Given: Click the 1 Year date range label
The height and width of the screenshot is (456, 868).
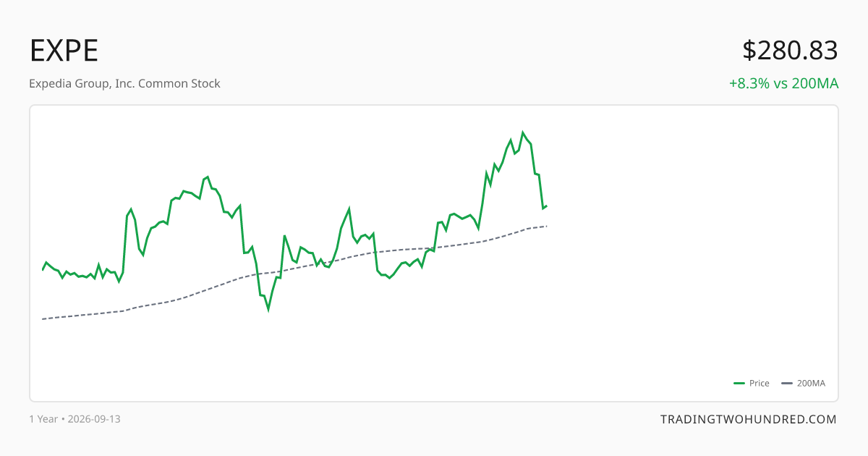Looking at the screenshot, I should tap(43, 419).
